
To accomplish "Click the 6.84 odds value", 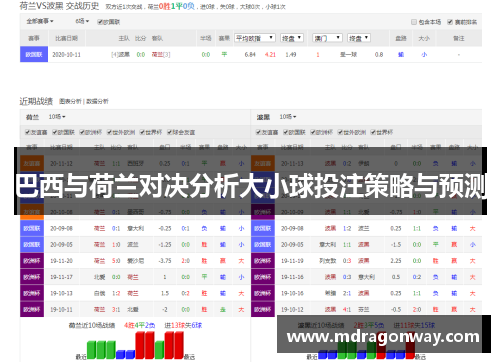I will coord(250,54).
